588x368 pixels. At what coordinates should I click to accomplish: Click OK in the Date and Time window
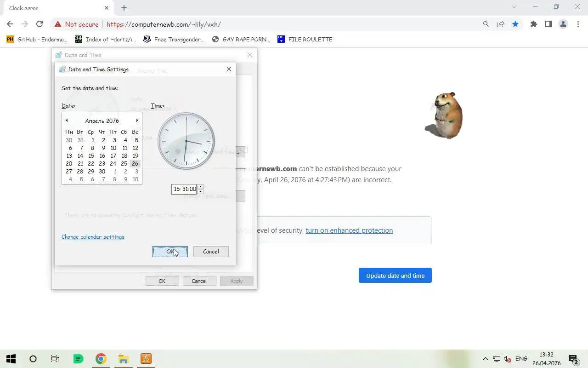pos(162,281)
